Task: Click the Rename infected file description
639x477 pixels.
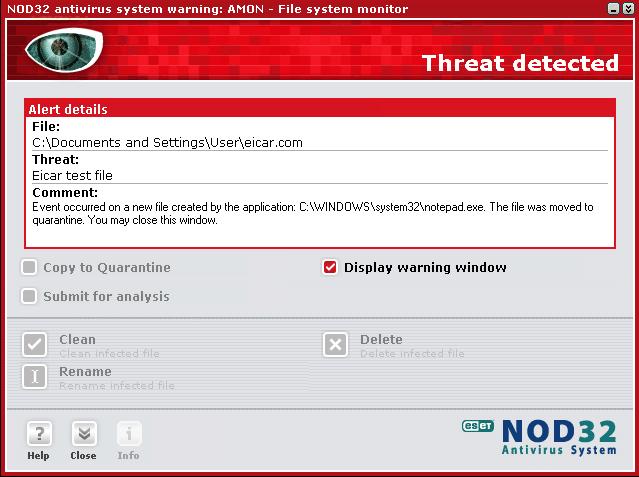Action: [x=117, y=386]
